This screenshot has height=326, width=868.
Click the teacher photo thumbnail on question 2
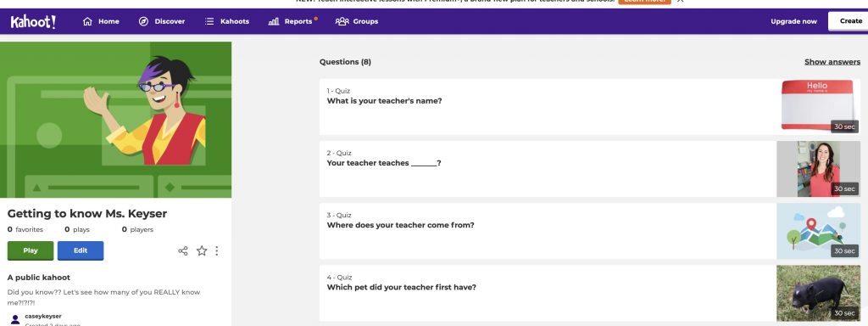pos(818,169)
